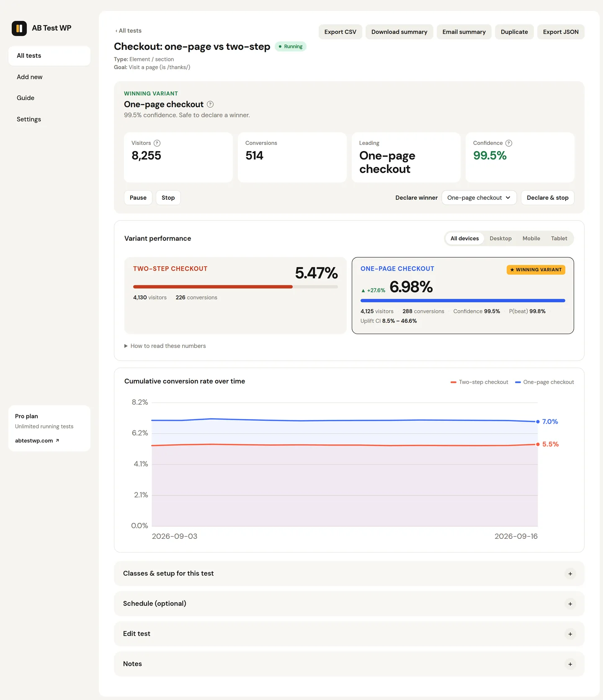This screenshot has width=603, height=700.
Task: Duplicate this test
Action: point(514,32)
